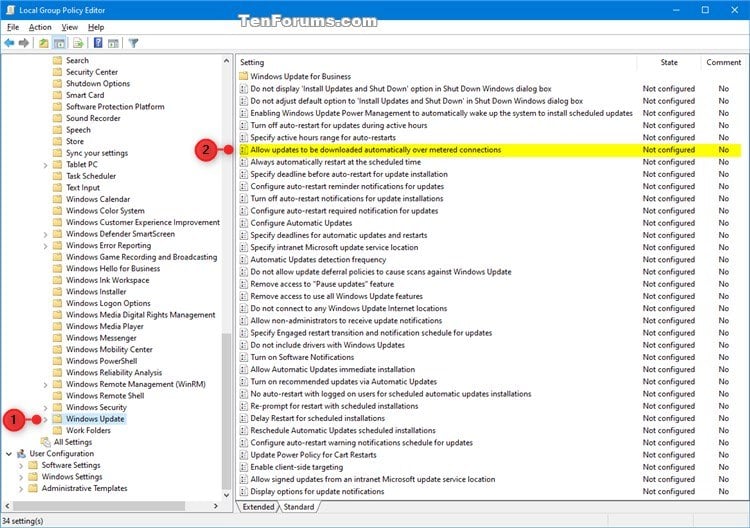Click tree scrollbar up arrow
This screenshot has width=750, height=528.
click(227, 61)
